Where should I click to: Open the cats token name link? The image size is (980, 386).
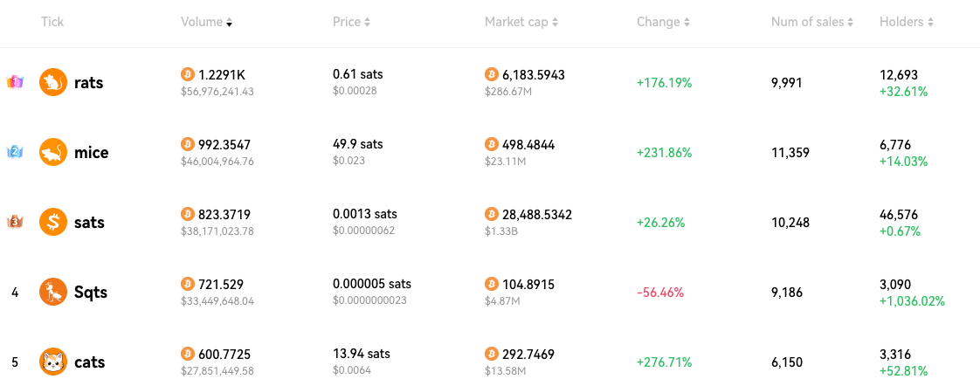(89, 362)
